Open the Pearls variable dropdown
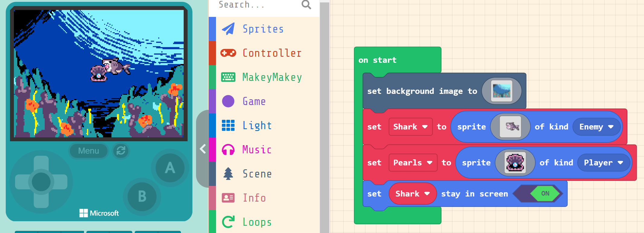The width and height of the screenshot is (644, 233). (413, 163)
